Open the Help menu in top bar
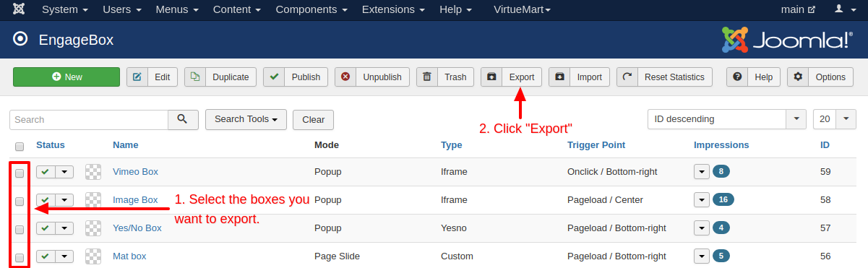This screenshot has height=268, width=868. [x=455, y=9]
